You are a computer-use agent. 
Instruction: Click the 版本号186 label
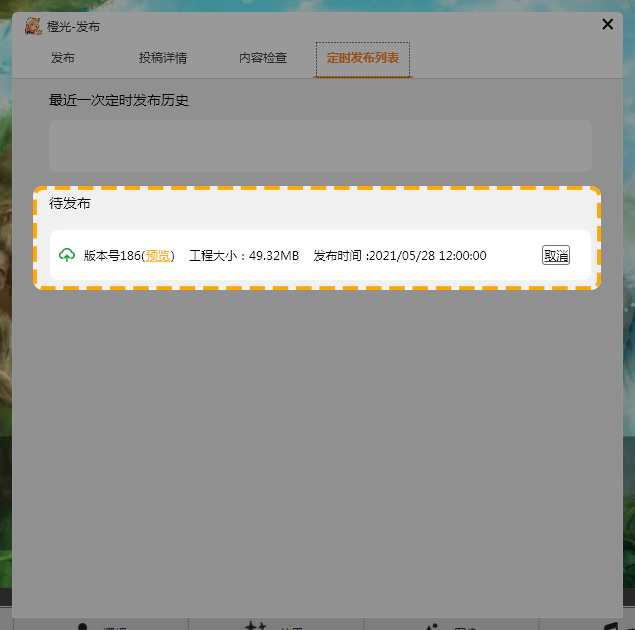pos(112,255)
